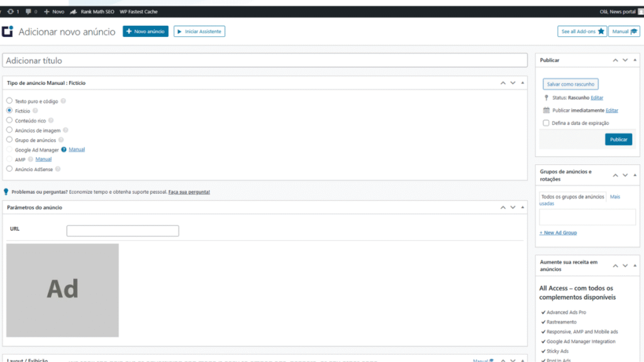Select AMP radio option
Screen dimensions: 644x362
[x=9, y=159]
